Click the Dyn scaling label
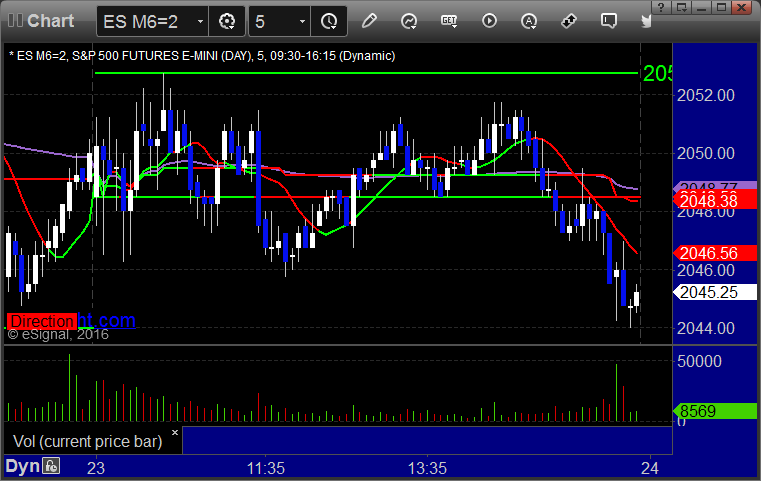The width and height of the screenshot is (761, 481). click(22, 466)
